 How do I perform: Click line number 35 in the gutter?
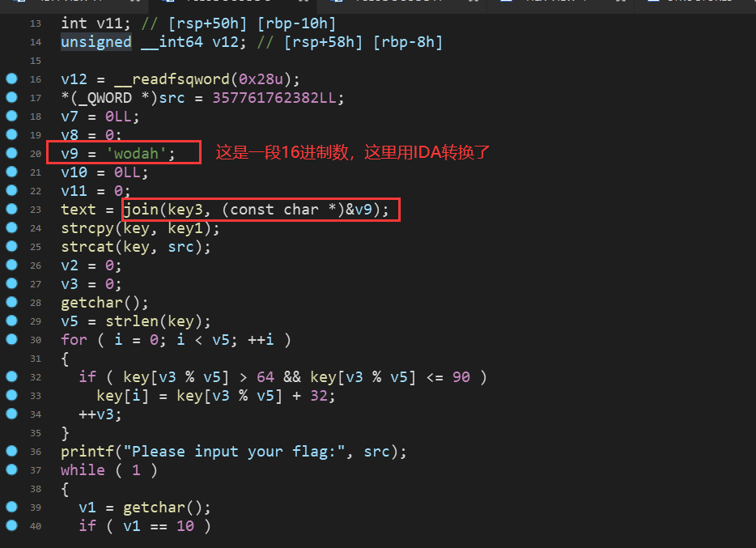(36, 433)
